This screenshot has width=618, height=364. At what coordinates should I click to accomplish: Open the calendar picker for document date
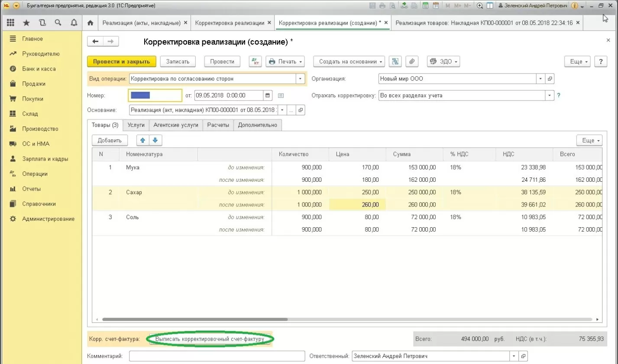(x=268, y=95)
